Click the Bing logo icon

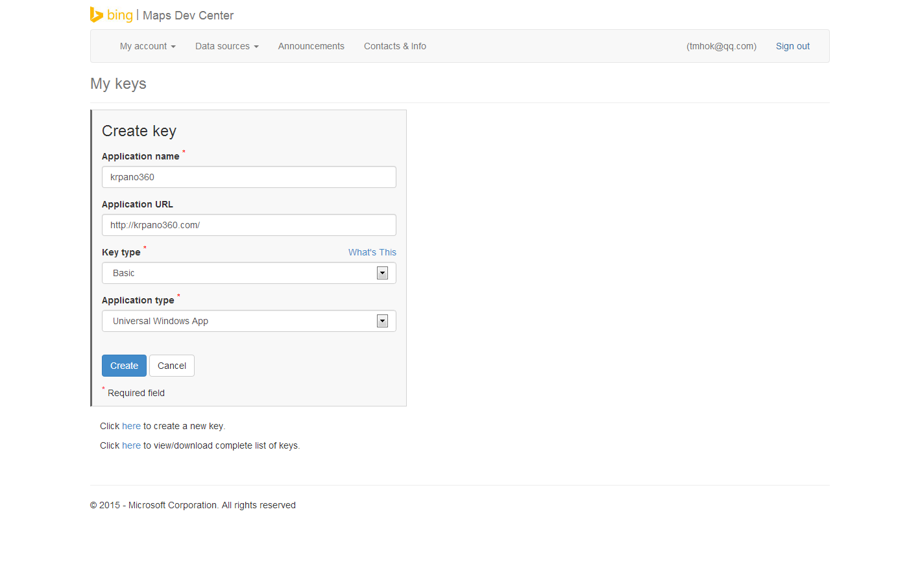point(97,15)
